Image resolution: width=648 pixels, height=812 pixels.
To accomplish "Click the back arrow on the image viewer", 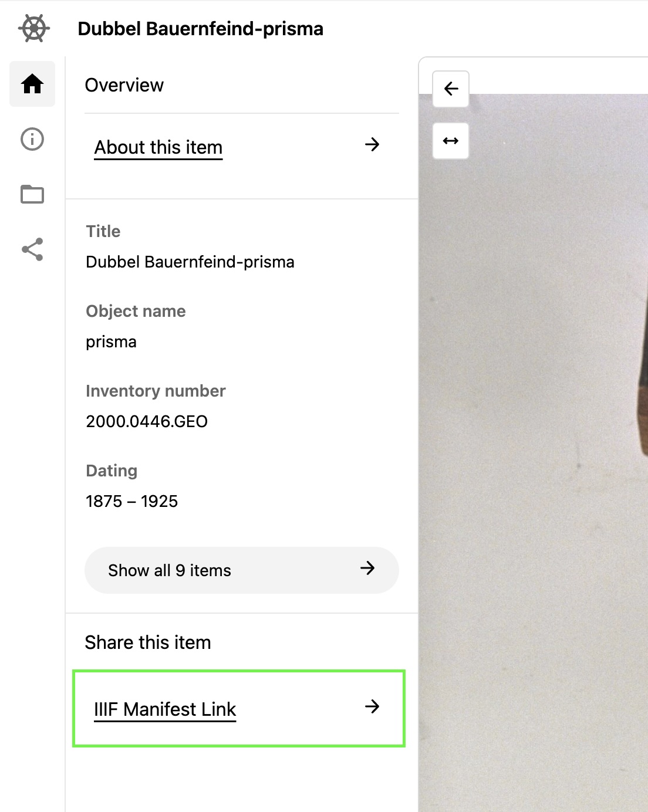I will click(x=450, y=89).
